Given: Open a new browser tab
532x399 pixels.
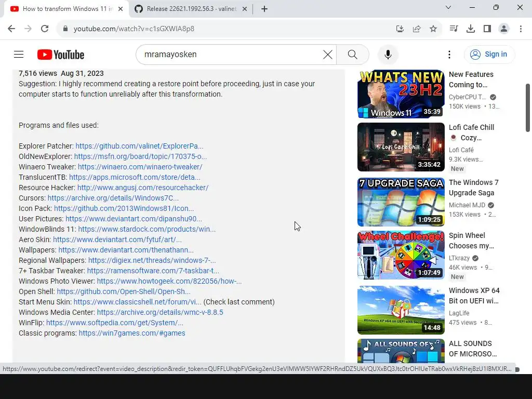Looking at the screenshot, I should [x=264, y=9].
